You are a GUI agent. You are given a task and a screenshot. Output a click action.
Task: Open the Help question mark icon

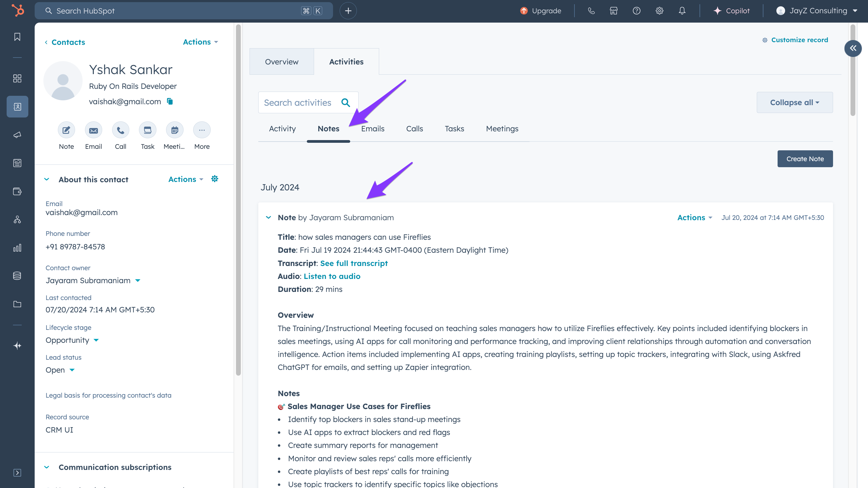(x=637, y=11)
